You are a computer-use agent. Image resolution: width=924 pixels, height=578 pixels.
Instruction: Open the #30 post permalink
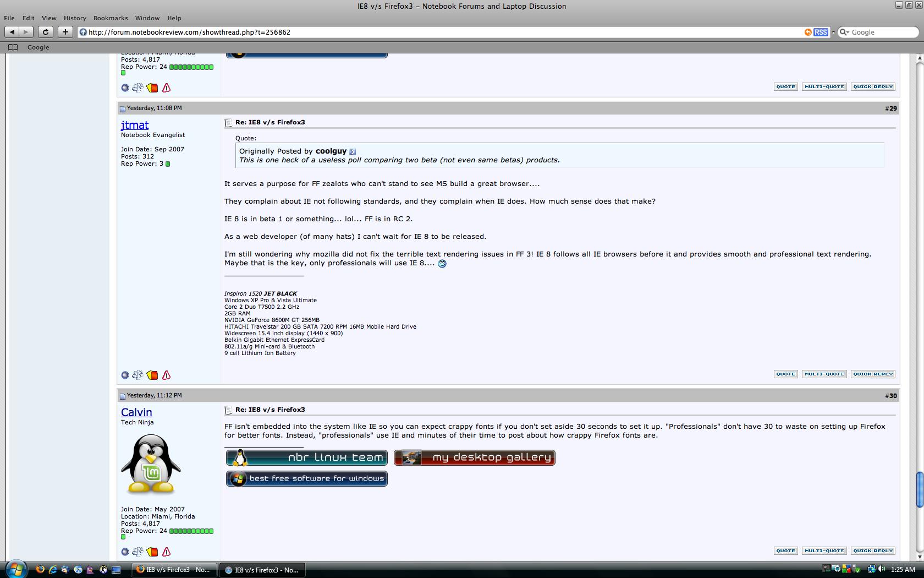pos(891,396)
